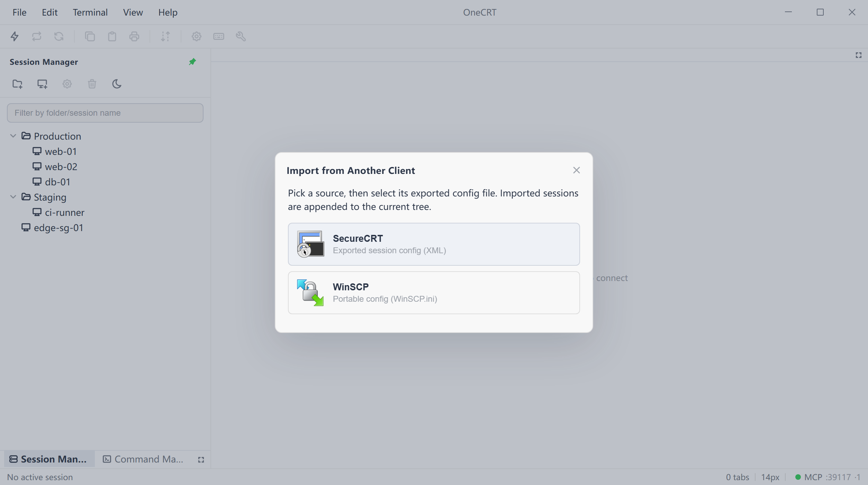Close the Import from Another Client dialog
The width and height of the screenshot is (868, 485).
click(x=576, y=170)
